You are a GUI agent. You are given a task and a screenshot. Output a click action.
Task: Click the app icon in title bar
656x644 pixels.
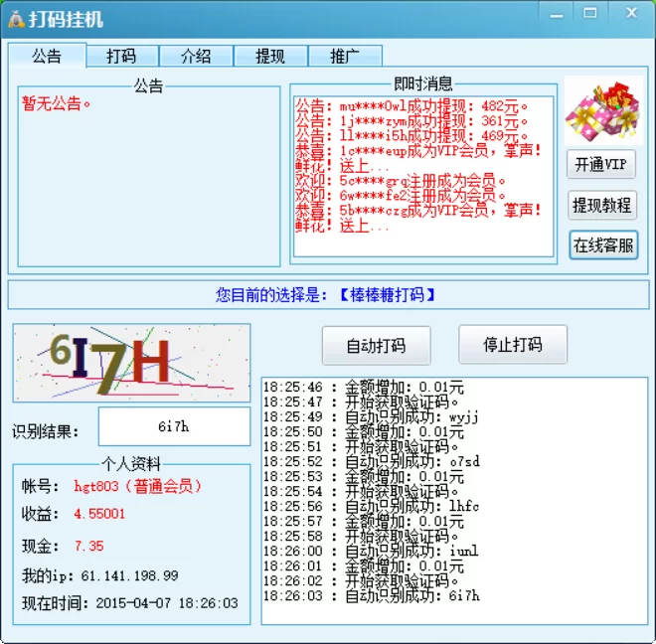pyautogui.click(x=16, y=19)
